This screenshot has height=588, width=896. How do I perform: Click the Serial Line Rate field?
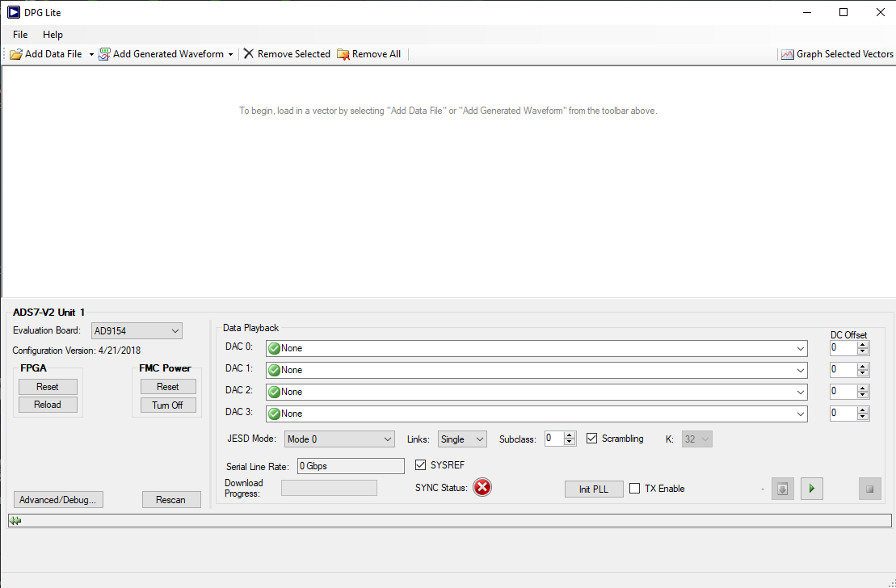[x=351, y=466]
